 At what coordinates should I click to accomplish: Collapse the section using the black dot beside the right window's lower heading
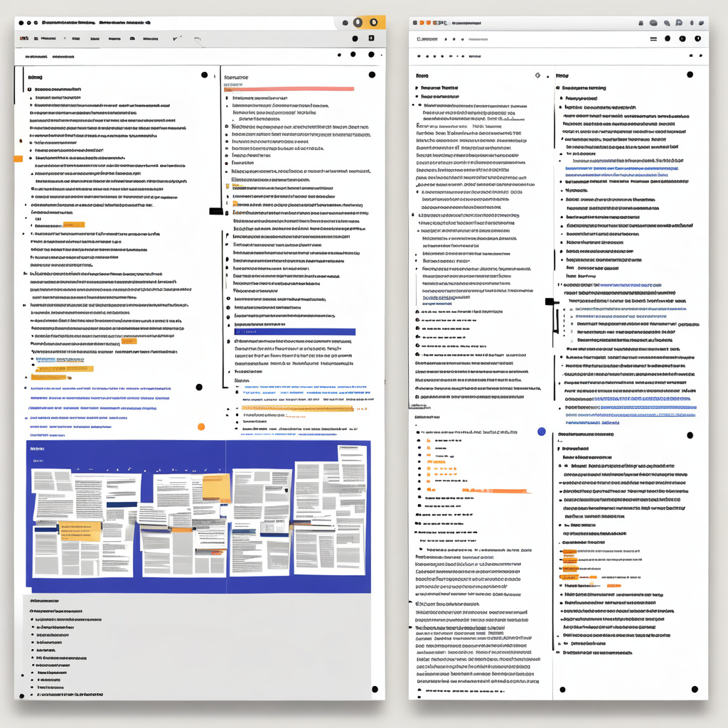(690, 435)
